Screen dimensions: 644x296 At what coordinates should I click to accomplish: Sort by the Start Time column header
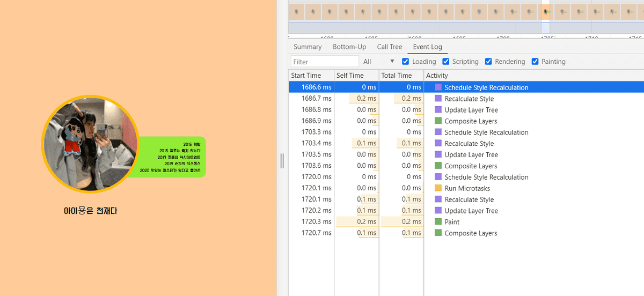306,76
